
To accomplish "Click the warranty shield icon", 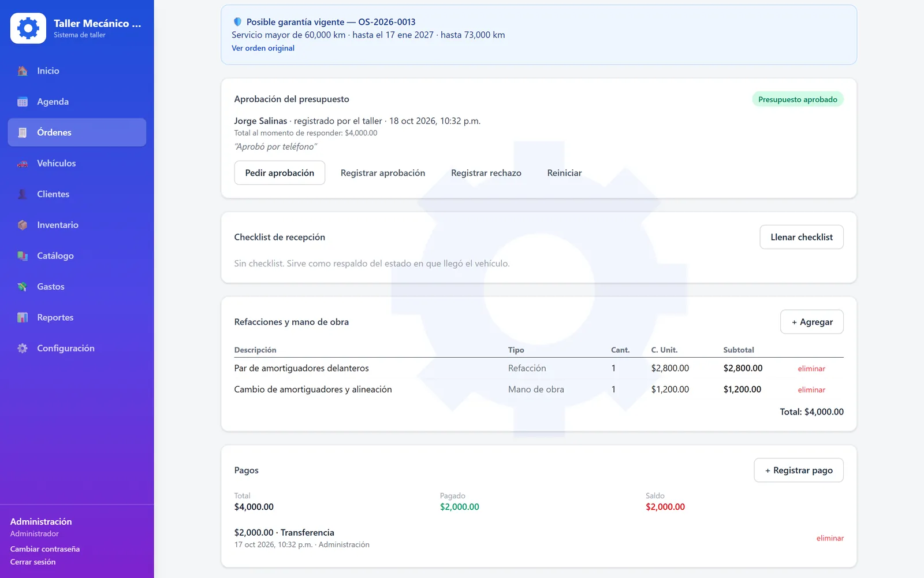I will (x=237, y=22).
